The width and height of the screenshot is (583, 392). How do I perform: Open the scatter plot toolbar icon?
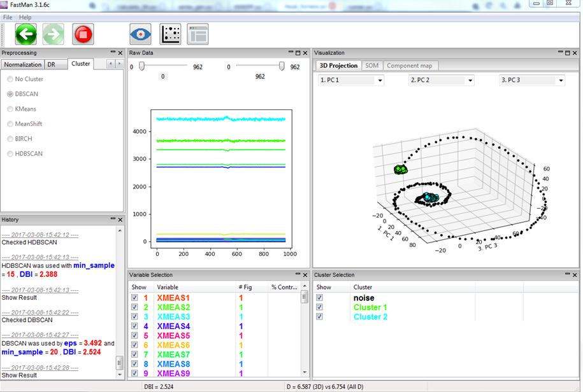[x=170, y=34]
